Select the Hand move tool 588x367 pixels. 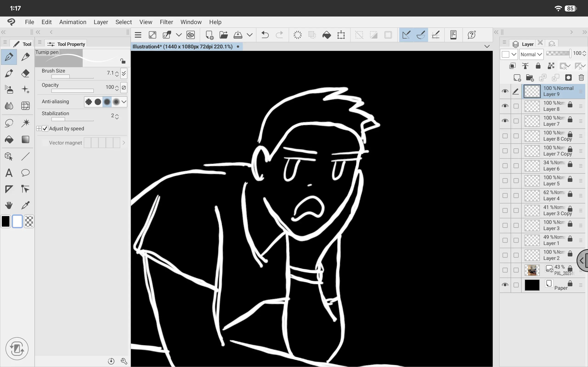9,205
